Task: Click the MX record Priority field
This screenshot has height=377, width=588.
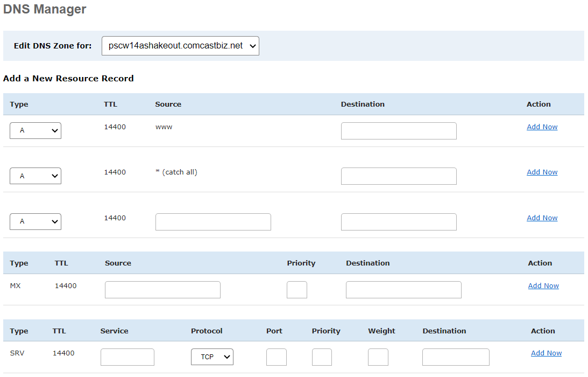Action: 296,289
